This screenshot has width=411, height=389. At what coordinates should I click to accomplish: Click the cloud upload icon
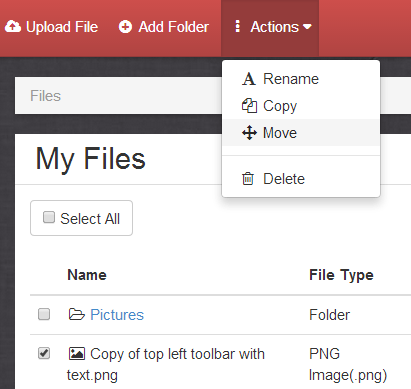click(x=13, y=26)
